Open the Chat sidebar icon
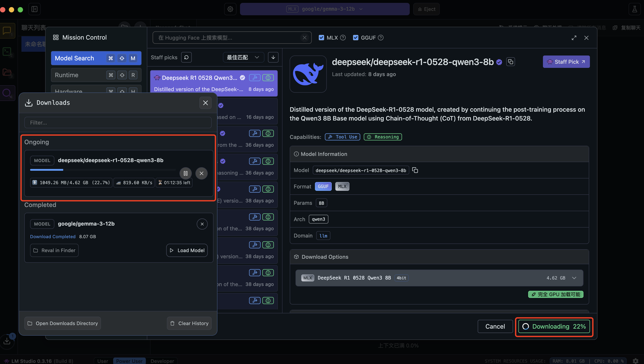644x364 pixels. 7,31
